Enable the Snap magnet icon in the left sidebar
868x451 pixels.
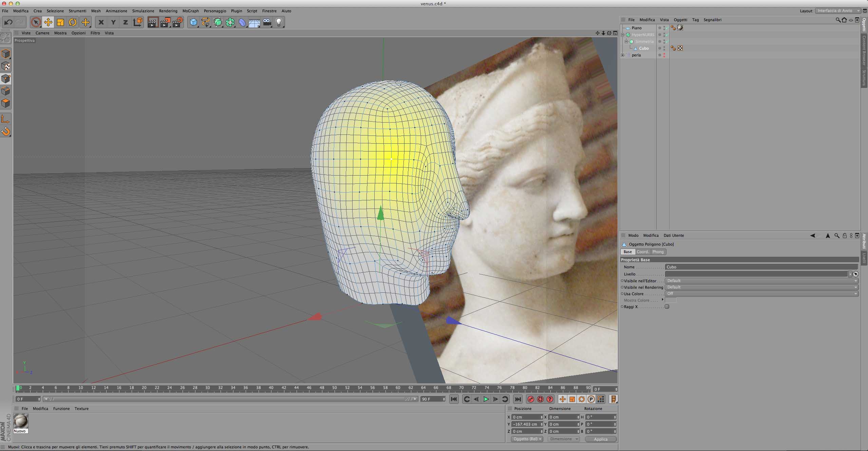coord(6,131)
